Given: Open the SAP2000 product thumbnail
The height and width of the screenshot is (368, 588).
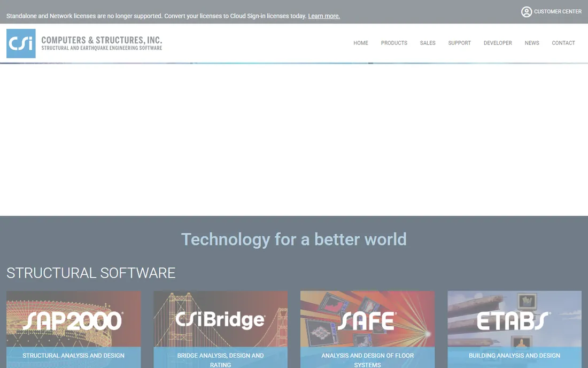Looking at the screenshot, I should coord(74,319).
